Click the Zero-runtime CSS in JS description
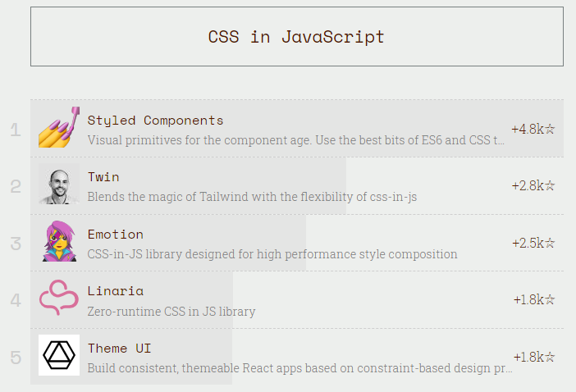The width and height of the screenshot is (576, 392). pyautogui.click(x=171, y=312)
